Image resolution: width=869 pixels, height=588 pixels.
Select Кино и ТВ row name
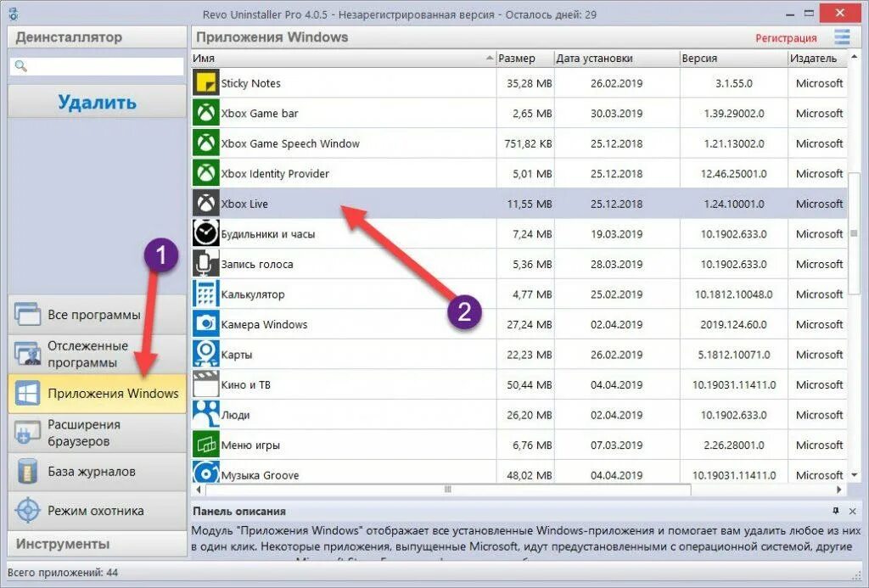[245, 384]
